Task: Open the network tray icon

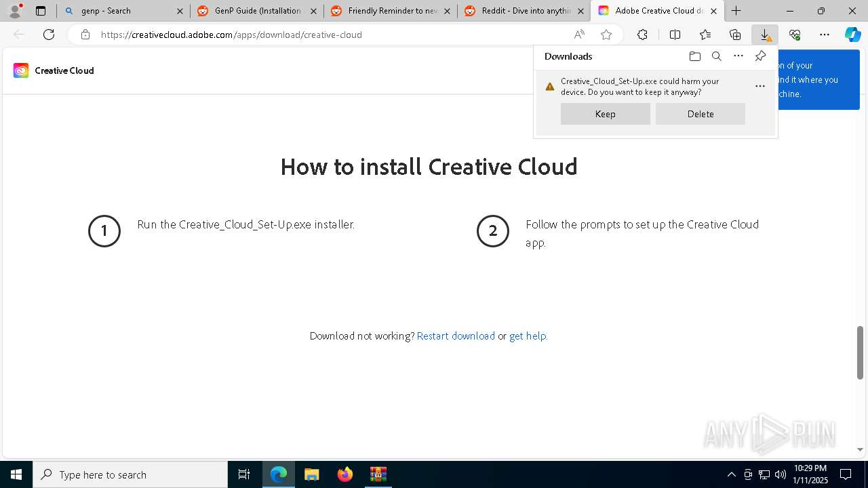Action: coord(764,474)
